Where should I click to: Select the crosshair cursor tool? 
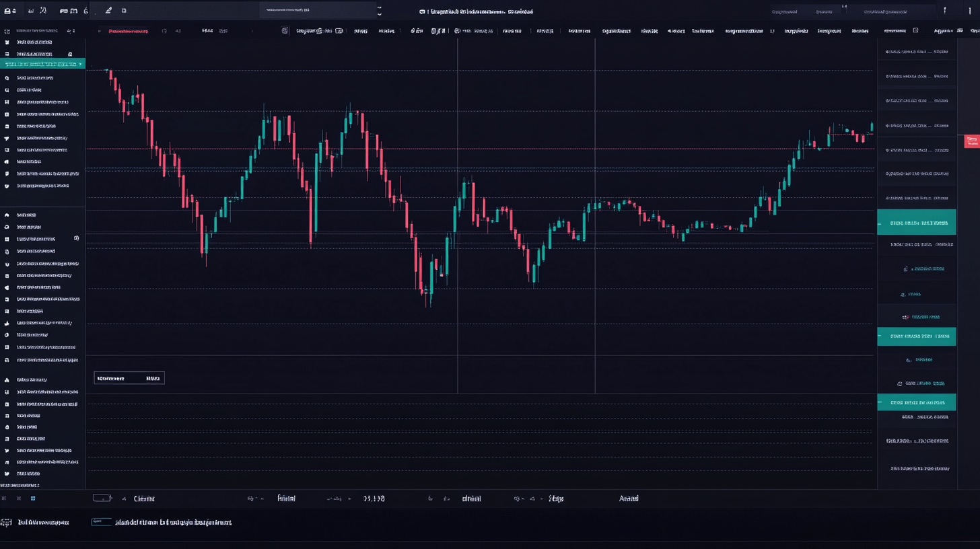[7, 42]
